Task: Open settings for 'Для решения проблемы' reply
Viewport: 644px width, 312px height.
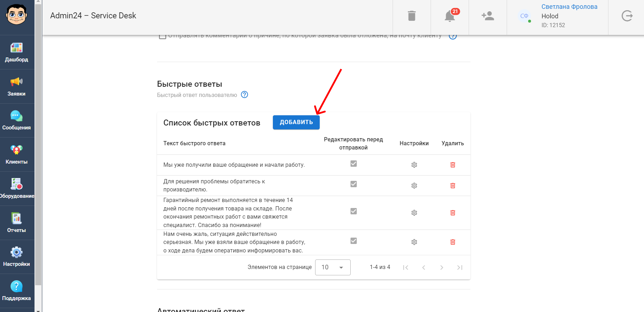Action: 414,186
